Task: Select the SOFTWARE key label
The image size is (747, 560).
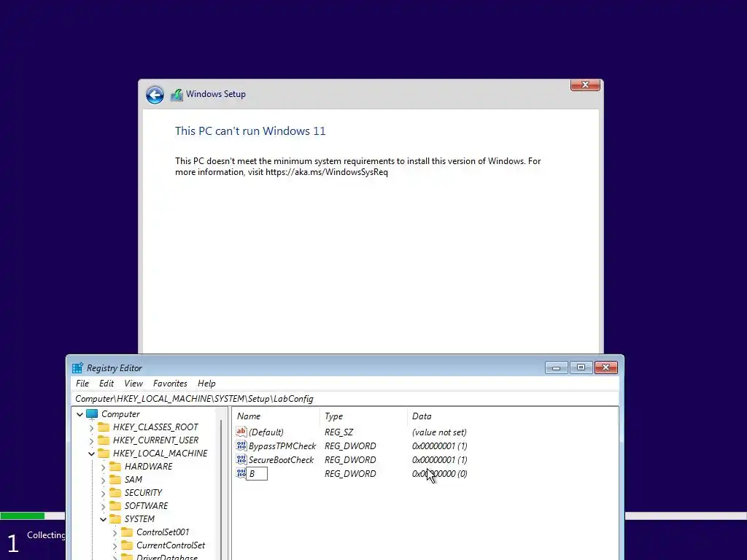Action: 146,506
